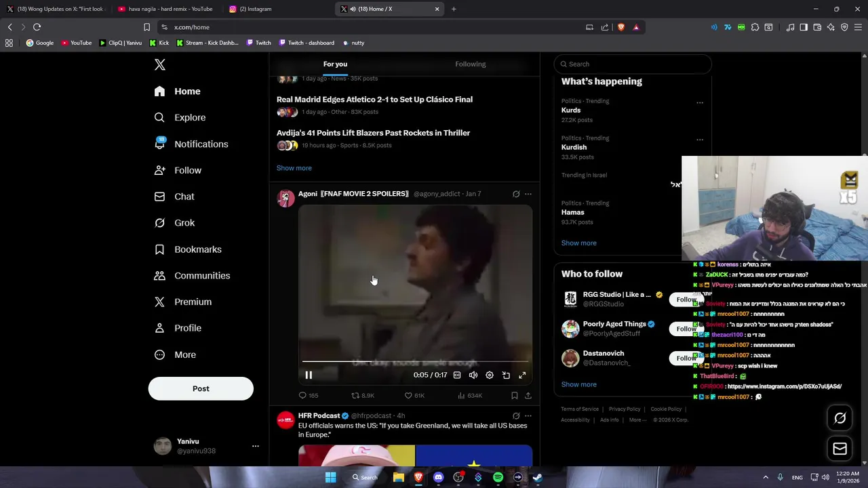868x488 pixels.
Task: Repost the Agoni video post
Action: 362,395
